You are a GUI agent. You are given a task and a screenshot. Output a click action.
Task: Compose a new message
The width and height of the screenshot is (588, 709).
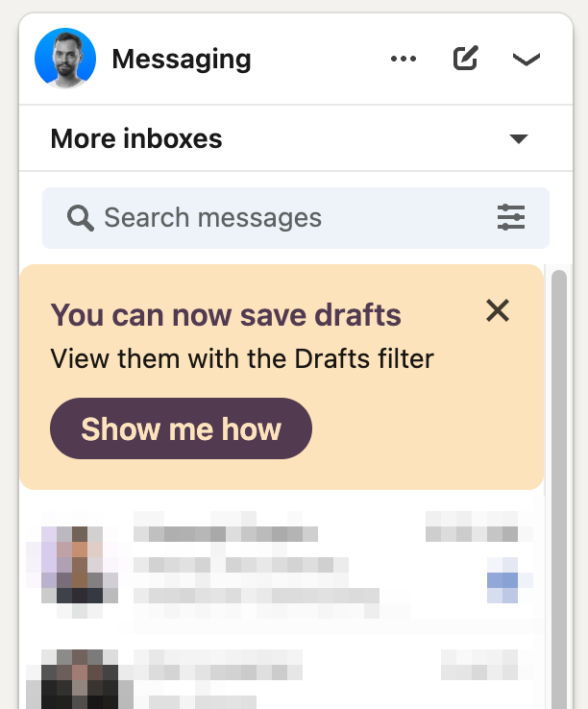465,60
